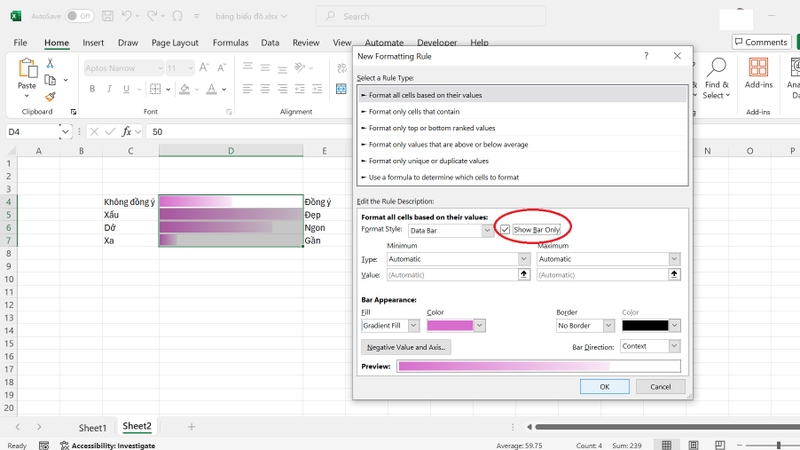Click the Orientation text angle icon
The height and width of the screenshot is (450, 800).
(300, 67)
